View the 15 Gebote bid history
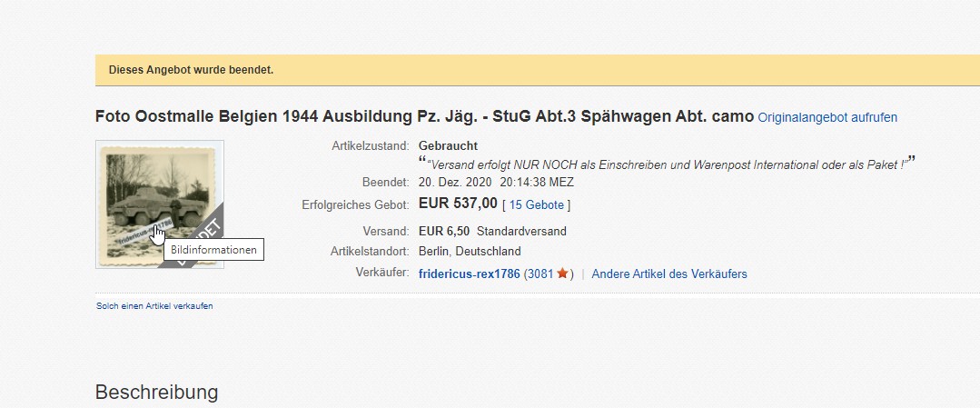This screenshot has height=408, width=980. tap(536, 204)
